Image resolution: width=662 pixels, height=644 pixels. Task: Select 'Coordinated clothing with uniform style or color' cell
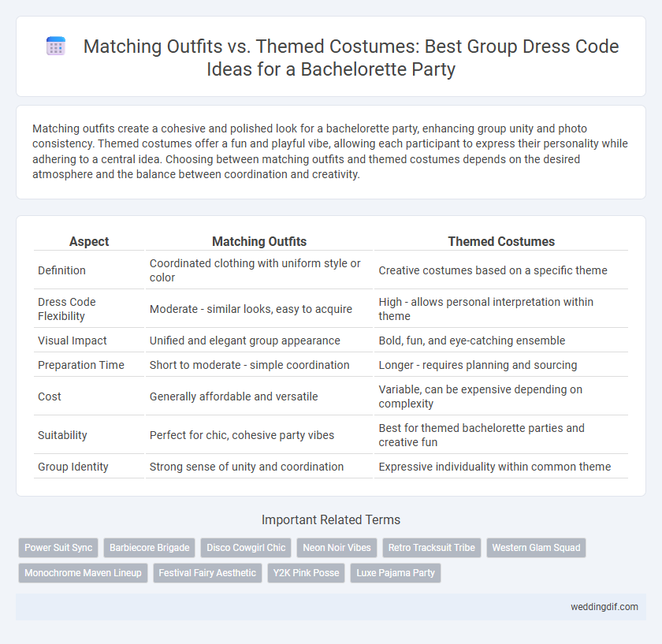coord(259,270)
